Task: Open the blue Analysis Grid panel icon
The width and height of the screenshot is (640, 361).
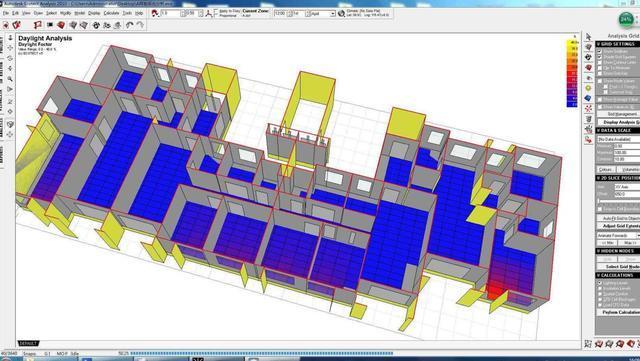Action: click(588, 98)
